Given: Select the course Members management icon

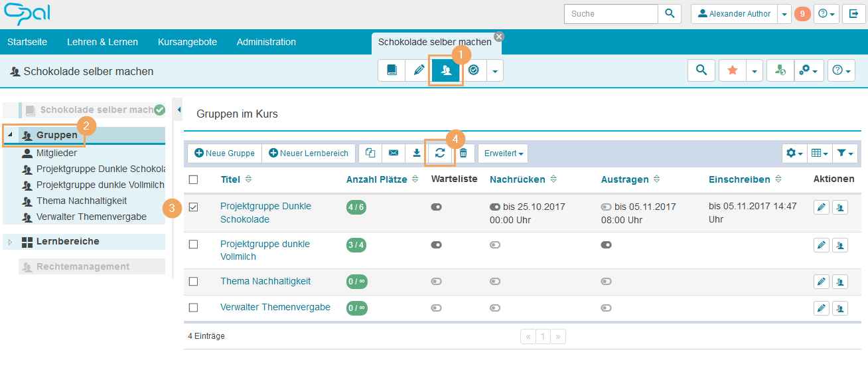Looking at the screenshot, I should [x=447, y=70].
